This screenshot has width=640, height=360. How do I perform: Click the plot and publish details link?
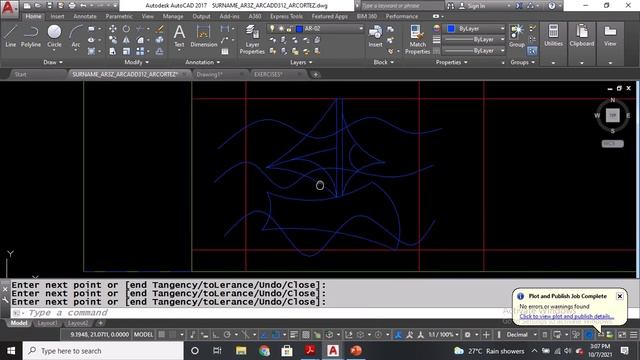tap(567, 316)
